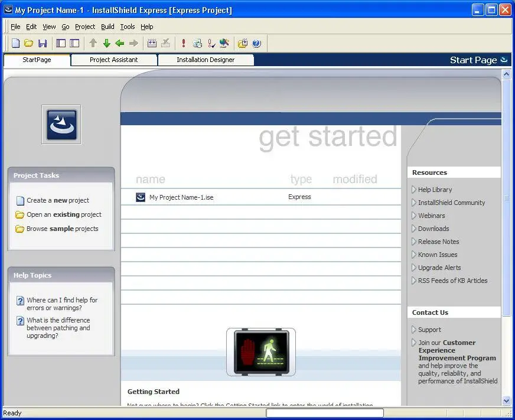This screenshot has width=515, height=420.
Task: Click the vertical scrollbar thumb
Action: 506,197
